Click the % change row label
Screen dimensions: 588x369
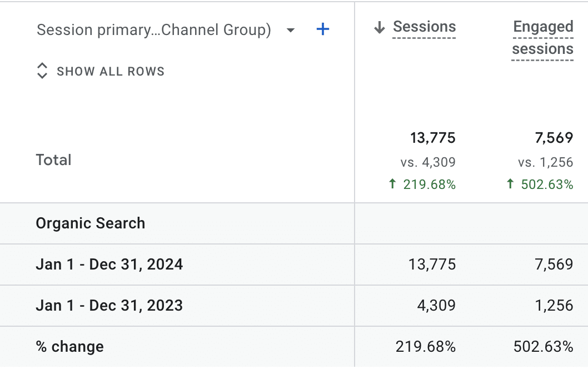point(70,347)
